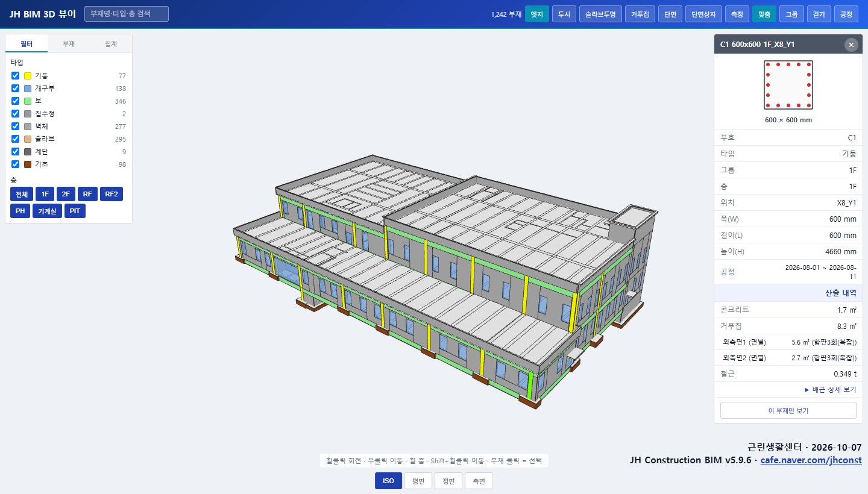Turn on 슬라브투명 slab transparency
Viewport: 868px width, 494px height.
[600, 14]
